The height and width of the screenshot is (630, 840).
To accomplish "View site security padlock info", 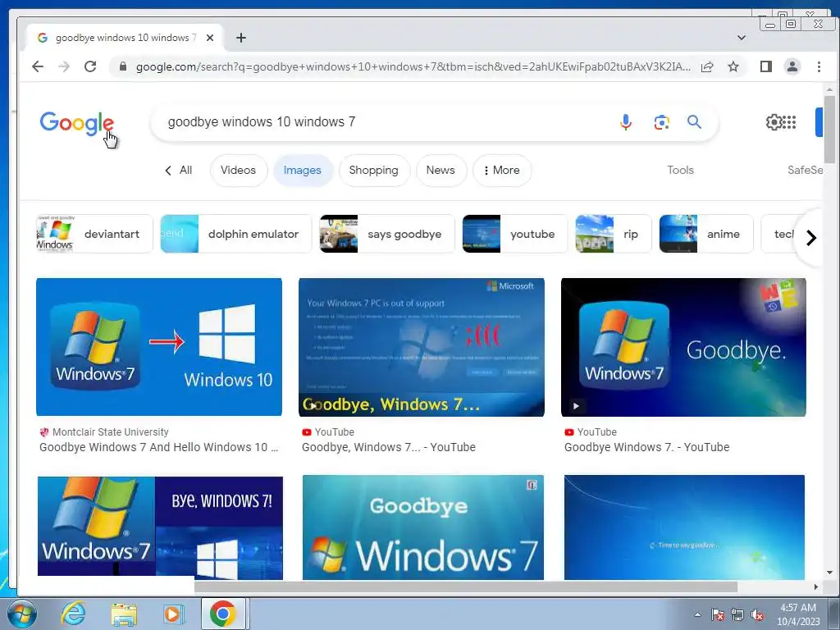I will (x=123, y=66).
